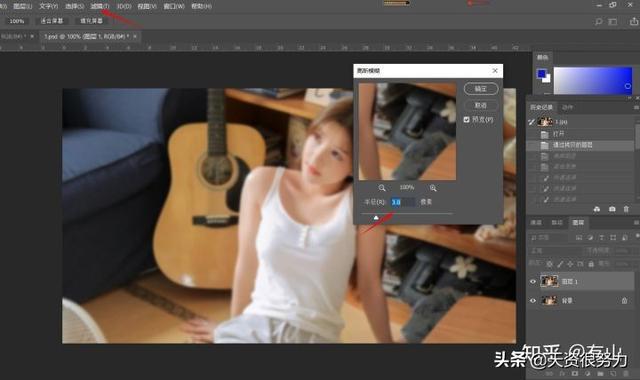Click the share icon at top right

pyautogui.click(x=633, y=21)
